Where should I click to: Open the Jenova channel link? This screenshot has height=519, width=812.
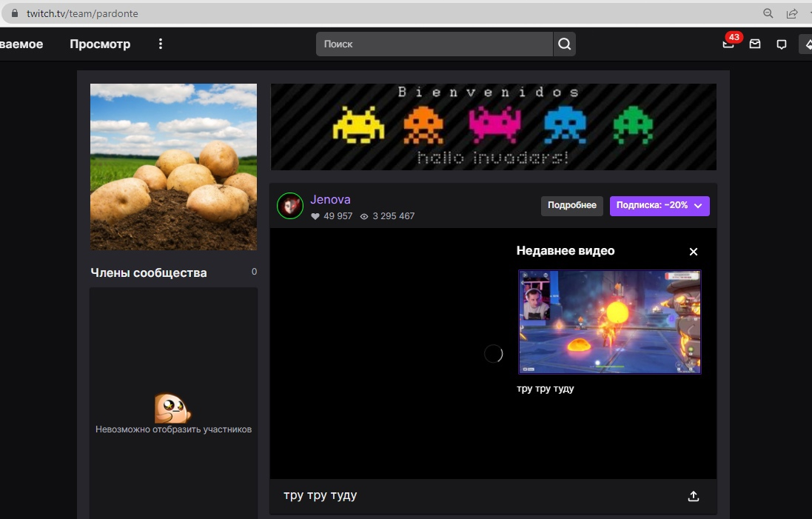(330, 199)
